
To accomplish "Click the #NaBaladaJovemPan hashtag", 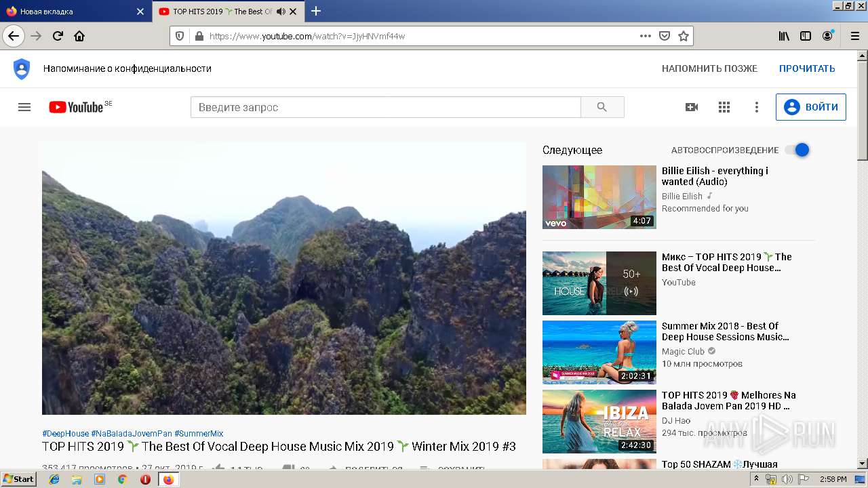I will [132, 434].
